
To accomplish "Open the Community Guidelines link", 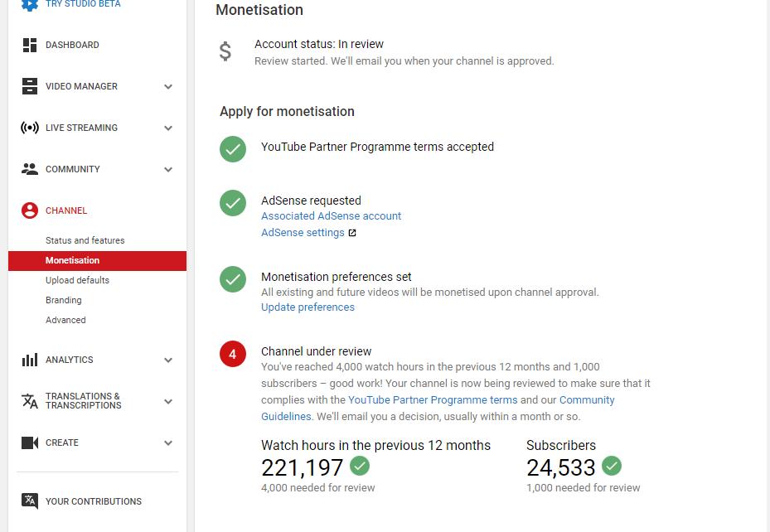I will coord(587,400).
